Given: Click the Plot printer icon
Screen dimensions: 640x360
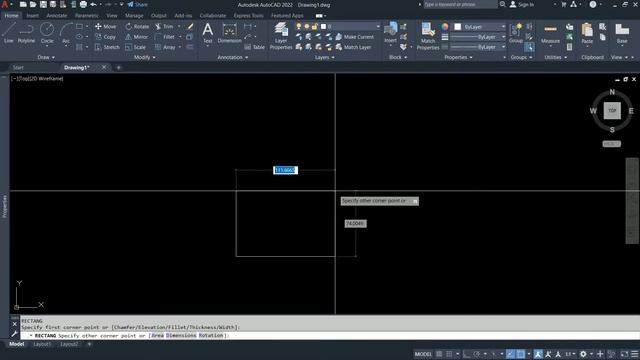Looking at the screenshot, I should (83, 4).
